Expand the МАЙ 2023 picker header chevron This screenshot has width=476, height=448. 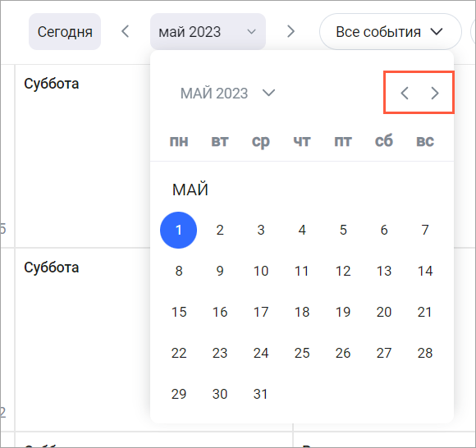[268, 93]
